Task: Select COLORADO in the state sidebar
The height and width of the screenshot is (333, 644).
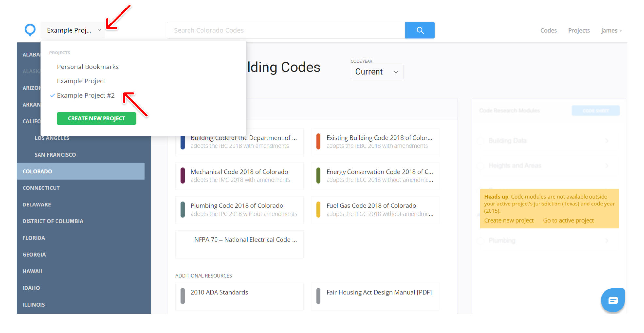Action: (x=37, y=171)
